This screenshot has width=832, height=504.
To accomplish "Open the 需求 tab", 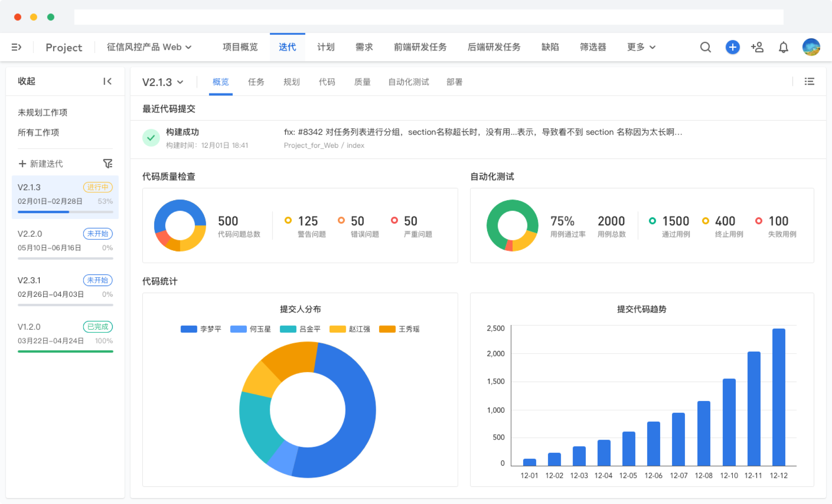I will 364,47.
